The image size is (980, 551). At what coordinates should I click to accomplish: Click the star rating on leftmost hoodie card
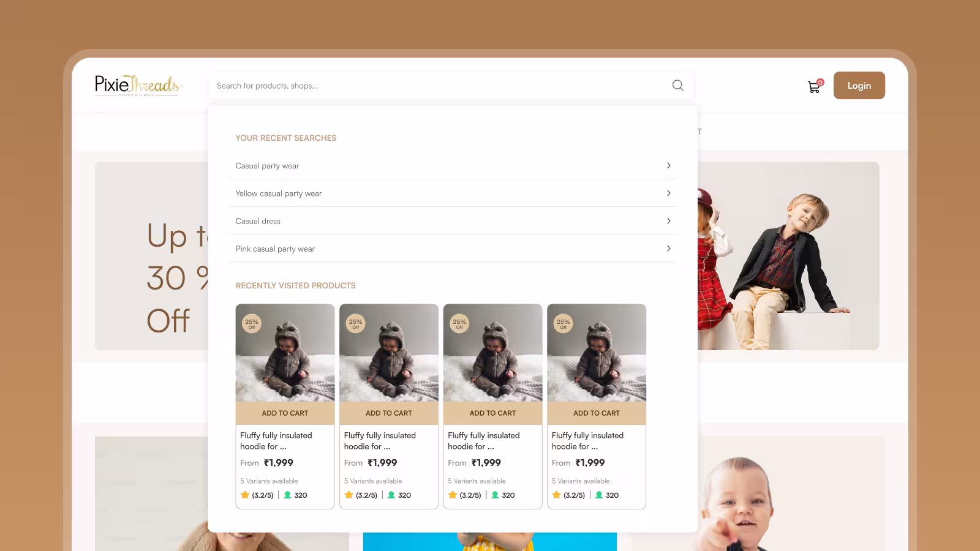point(257,495)
